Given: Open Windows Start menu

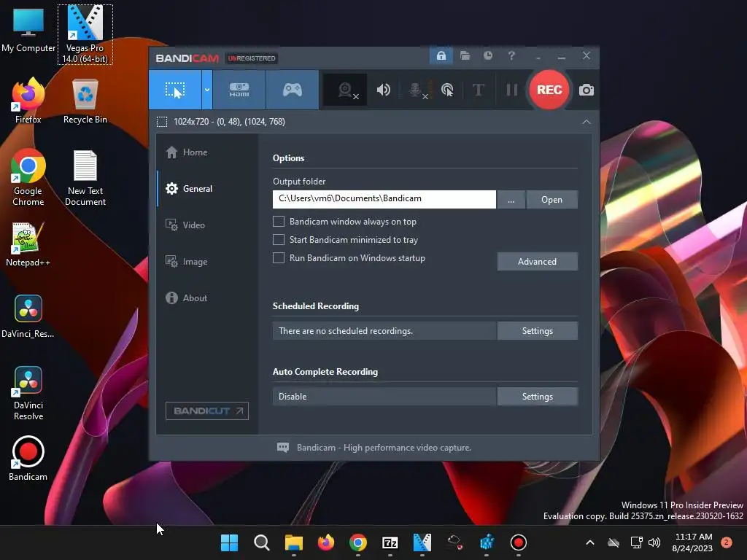Looking at the screenshot, I should pos(229,542).
